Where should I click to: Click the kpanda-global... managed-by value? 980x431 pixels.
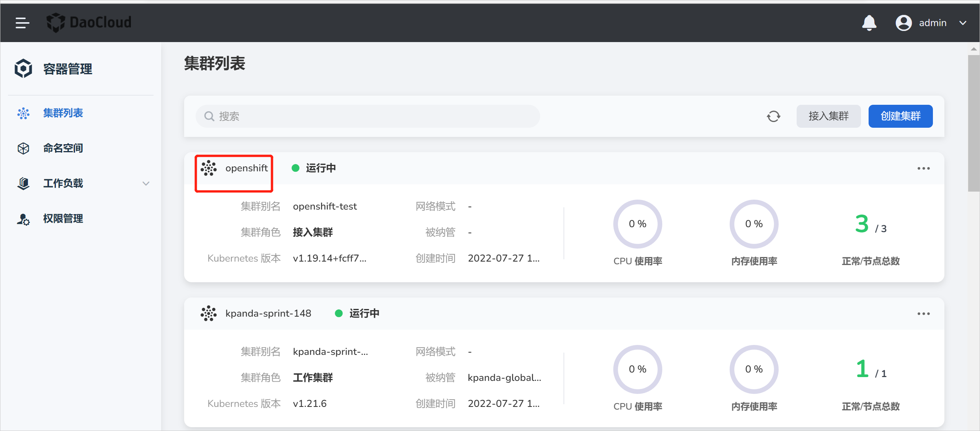pyautogui.click(x=504, y=378)
